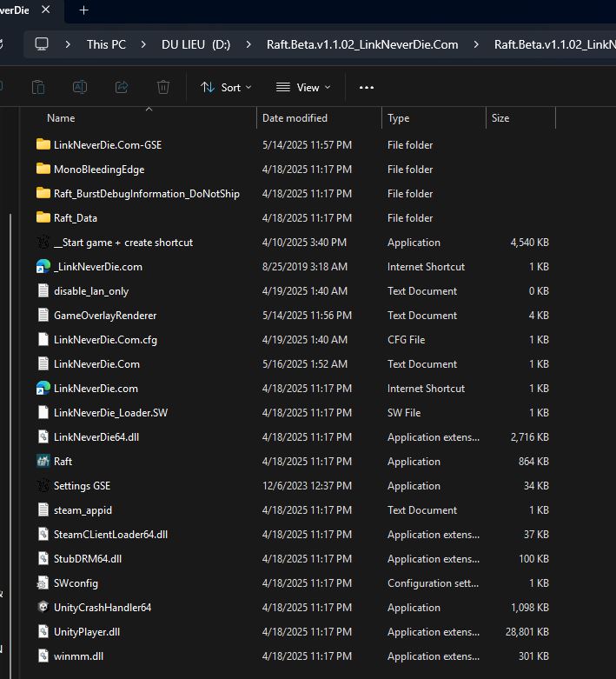
Task: Select the steam_appid text document
Action: tap(83, 510)
